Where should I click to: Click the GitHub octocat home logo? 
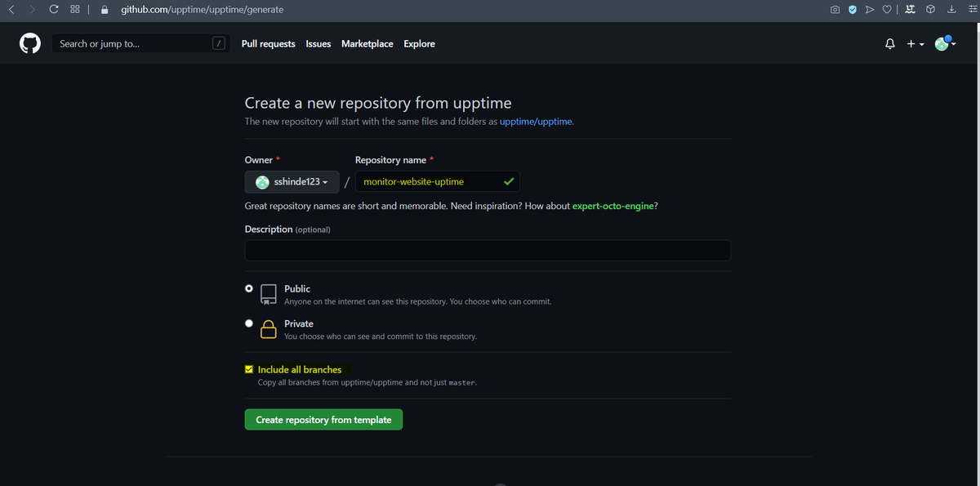click(x=29, y=43)
